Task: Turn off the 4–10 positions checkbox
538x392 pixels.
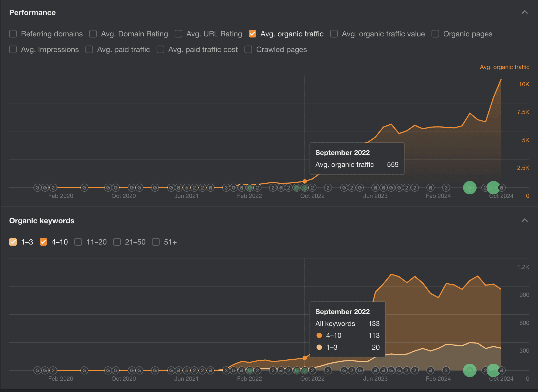Action: tap(43, 242)
